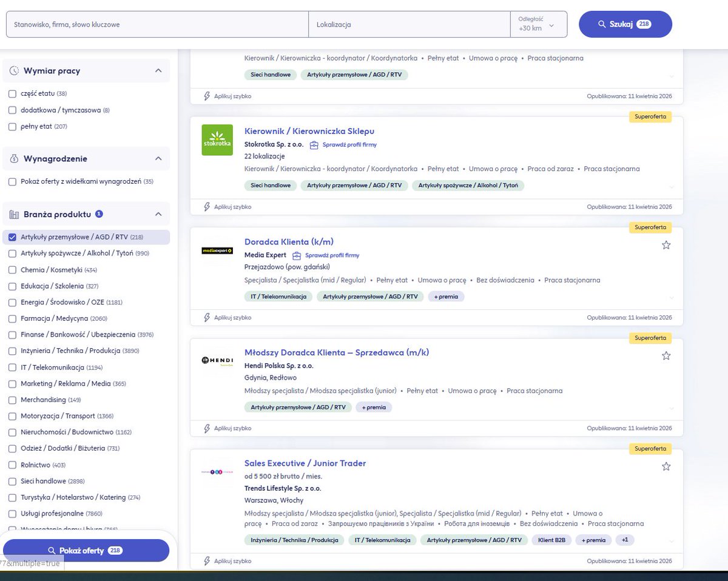Click the lightning icon in Stokrotka offer footer
Screen dimensions: 728x581
(x=207, y=207)
